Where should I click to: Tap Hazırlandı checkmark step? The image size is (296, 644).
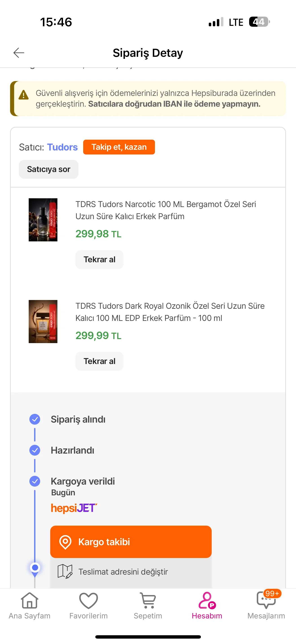coord(35,450)
